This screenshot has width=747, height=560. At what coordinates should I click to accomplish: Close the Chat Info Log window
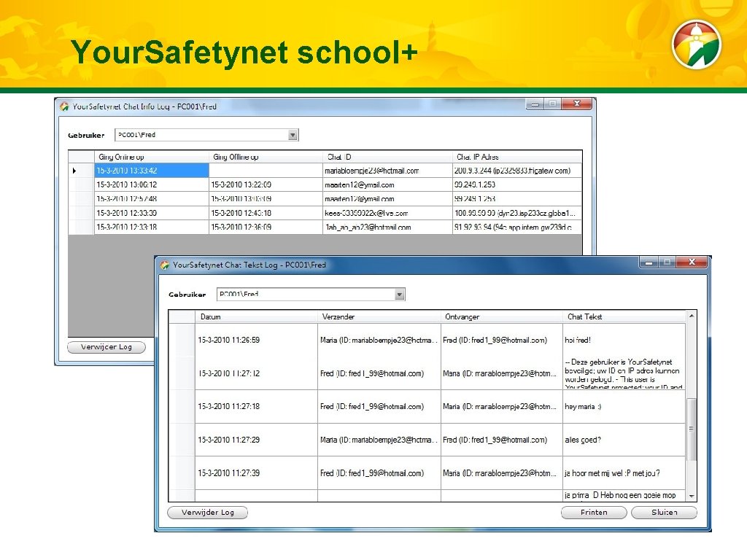pos(576,104)
